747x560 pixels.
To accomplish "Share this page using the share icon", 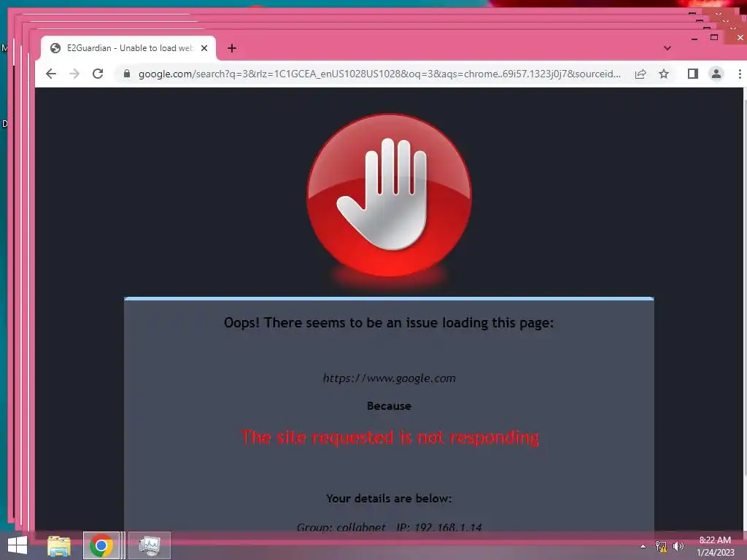I will (x=640, y=74).
